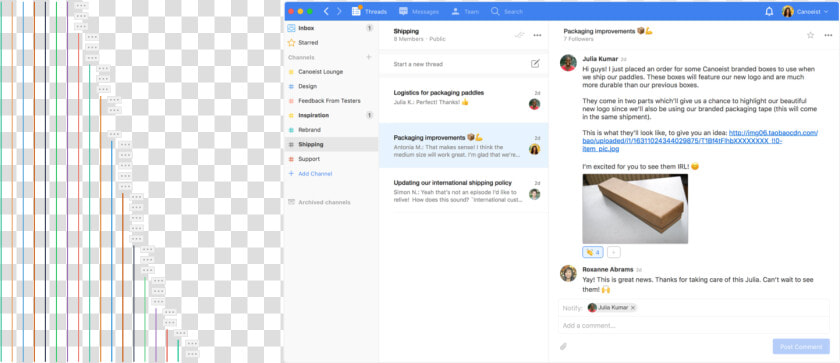Viewport: 840px width, 363px height.
Task: Add a channel with the plus icon
Action: (368, 57)
